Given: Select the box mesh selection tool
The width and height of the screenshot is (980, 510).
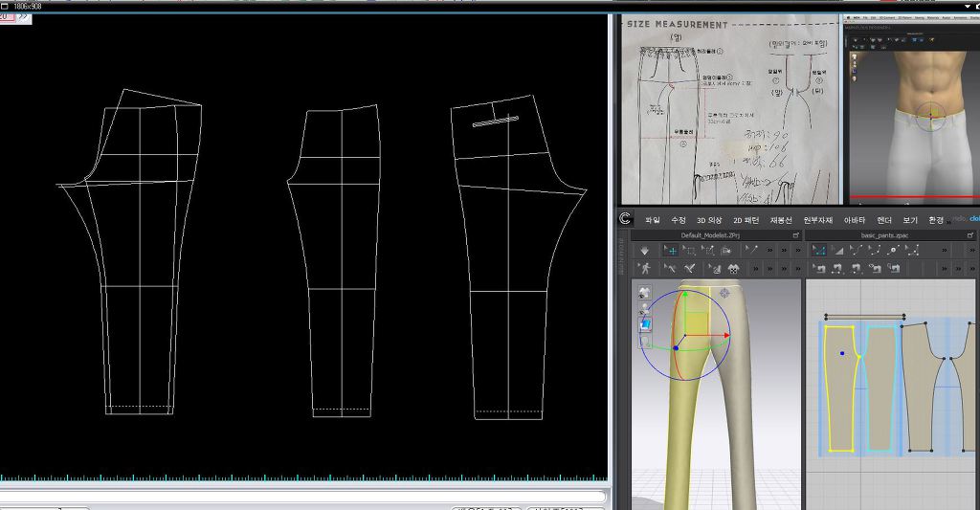Looking at the screenshot, I should (x=689, y=251).
